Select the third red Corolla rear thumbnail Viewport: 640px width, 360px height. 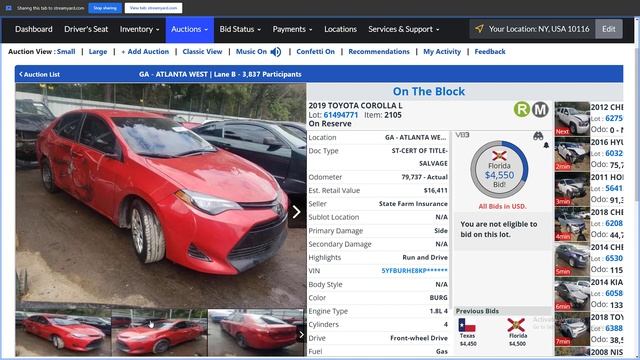point(256,333)
